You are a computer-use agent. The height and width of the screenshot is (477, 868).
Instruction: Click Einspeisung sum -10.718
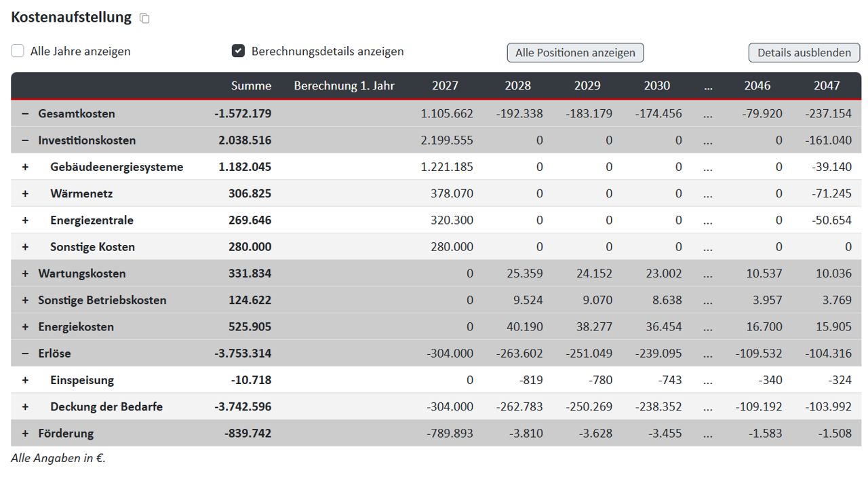(251, 380)
